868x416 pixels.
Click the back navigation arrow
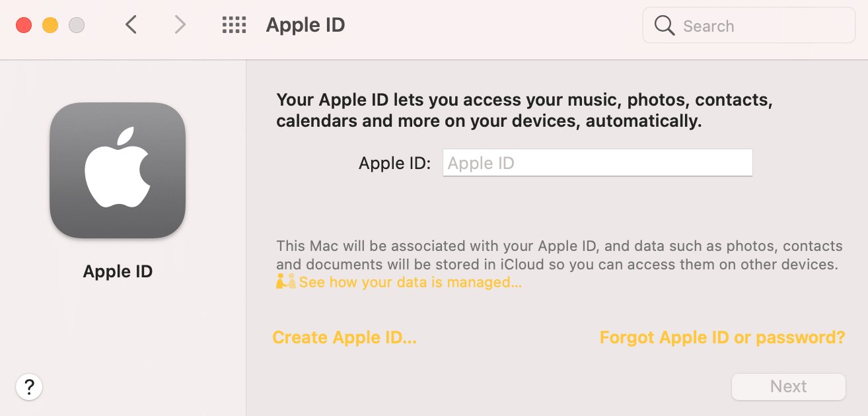click(130, 24)
